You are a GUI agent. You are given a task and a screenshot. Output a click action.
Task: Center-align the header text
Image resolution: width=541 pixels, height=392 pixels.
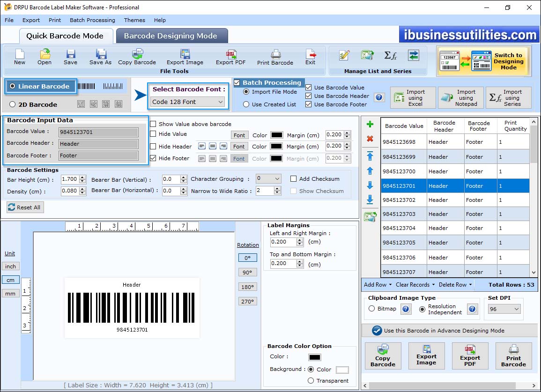(213, 146)
